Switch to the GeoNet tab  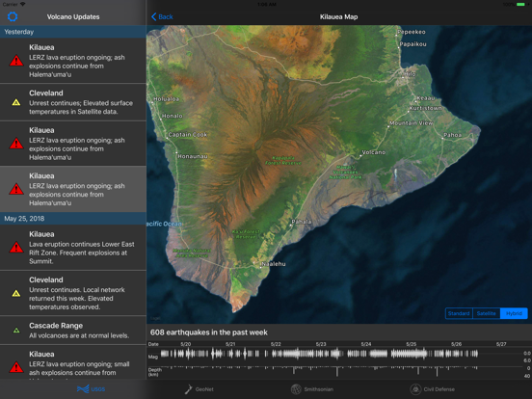coord(199,389)
